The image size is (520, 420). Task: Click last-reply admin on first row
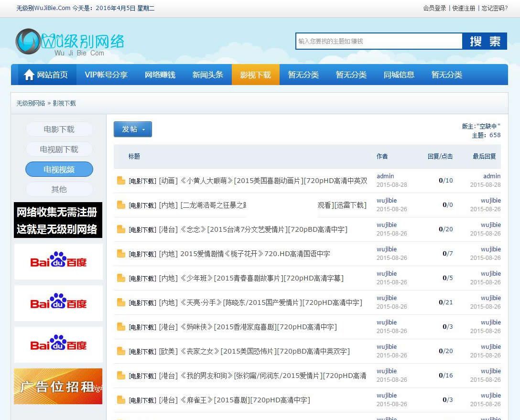pos(492,176)
